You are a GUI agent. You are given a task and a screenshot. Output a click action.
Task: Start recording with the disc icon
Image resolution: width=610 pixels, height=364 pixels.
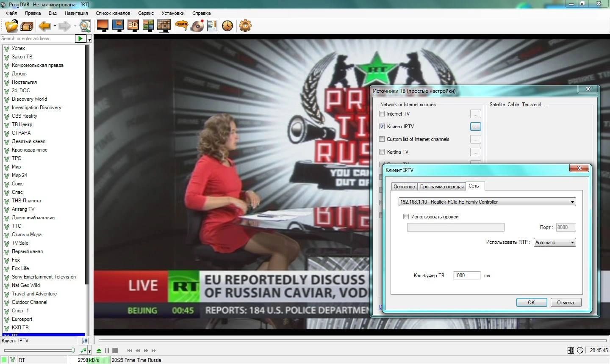[197, 26]
